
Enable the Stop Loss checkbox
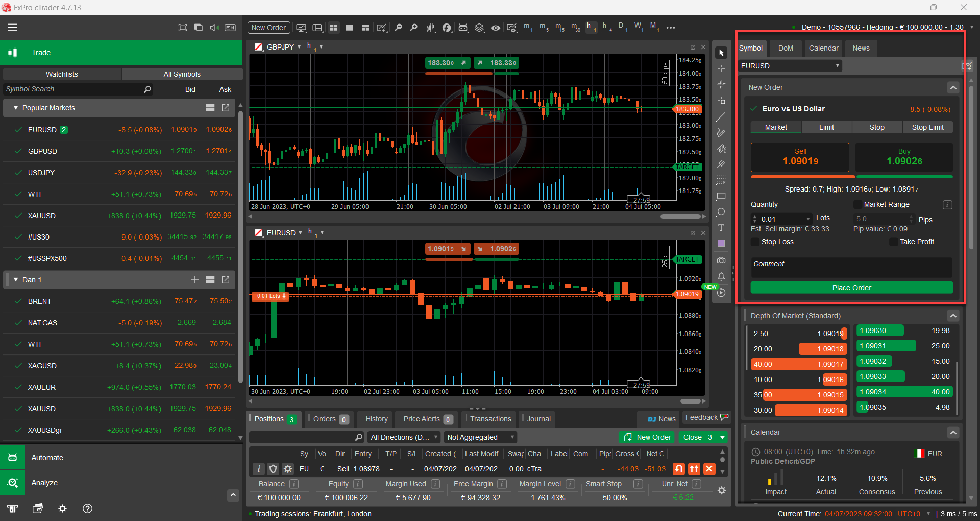(755, 242)
